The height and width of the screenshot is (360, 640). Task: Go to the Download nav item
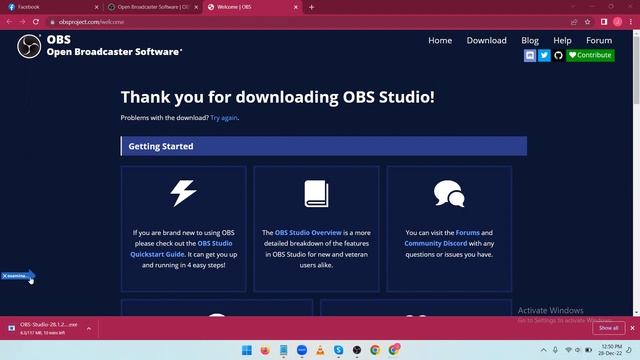coord(487,40)
